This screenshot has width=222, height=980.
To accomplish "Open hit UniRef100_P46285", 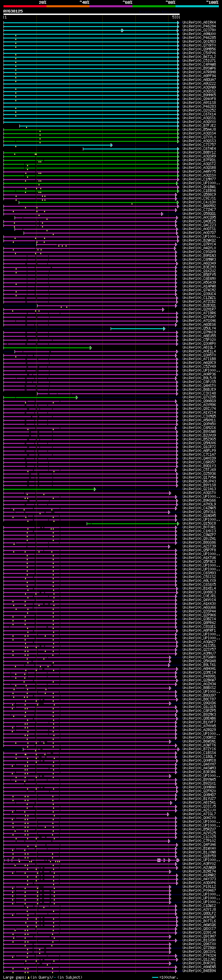I will coord(199,38).
